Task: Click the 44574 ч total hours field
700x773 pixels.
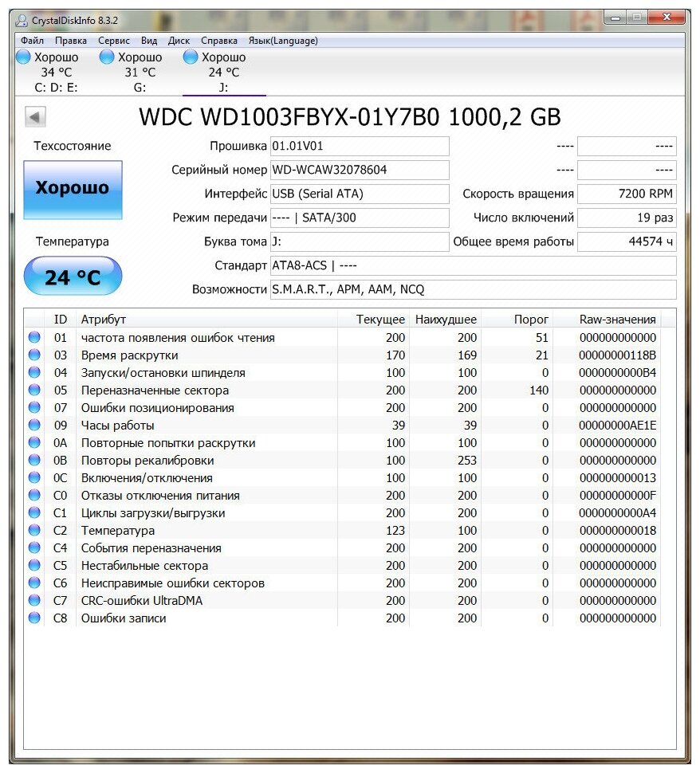Action: tap(627, 241)
